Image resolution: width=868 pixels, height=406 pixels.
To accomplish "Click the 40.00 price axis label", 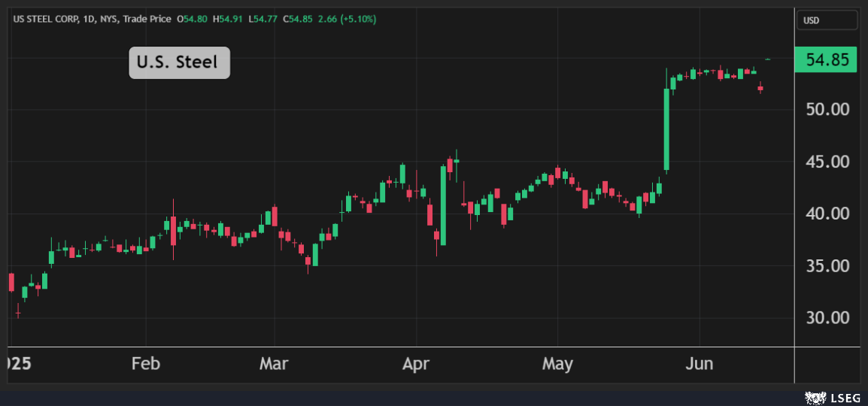I will [827, 214].
